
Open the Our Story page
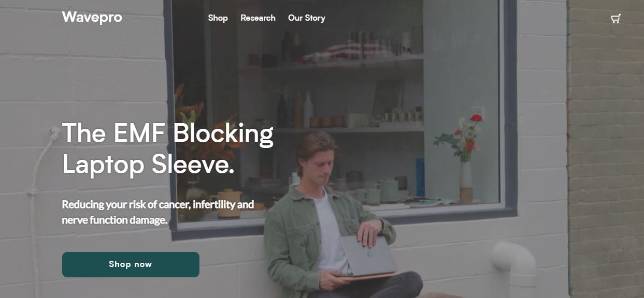point(307,18)
